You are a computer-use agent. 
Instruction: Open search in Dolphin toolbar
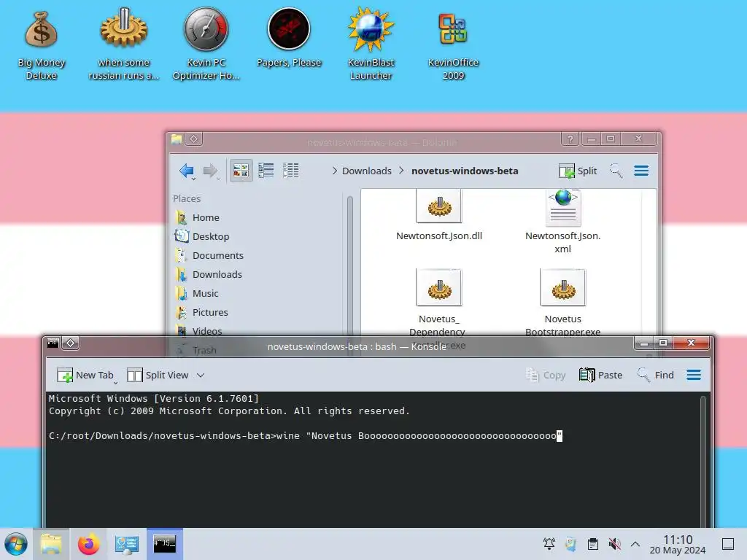click(x=616, y=171)
